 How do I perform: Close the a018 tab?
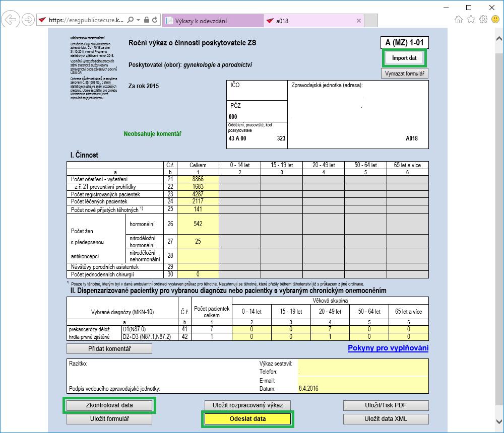click(x=359, y=21)
